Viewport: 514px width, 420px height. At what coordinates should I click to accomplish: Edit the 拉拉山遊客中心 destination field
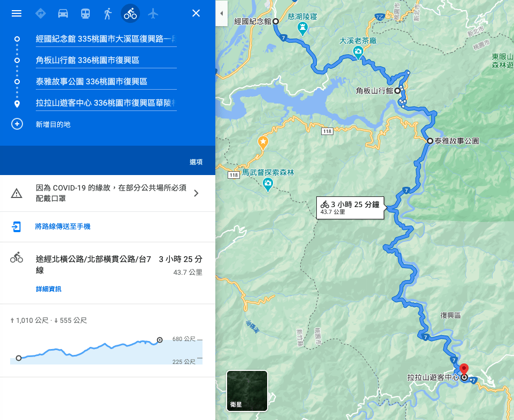click(105, 103)
